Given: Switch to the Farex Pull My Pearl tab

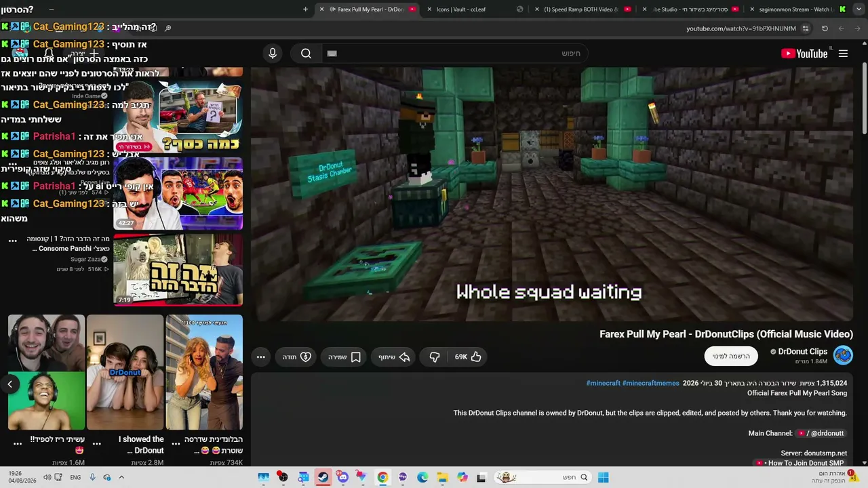Looking at the screenshot, I should pos(368,9).
